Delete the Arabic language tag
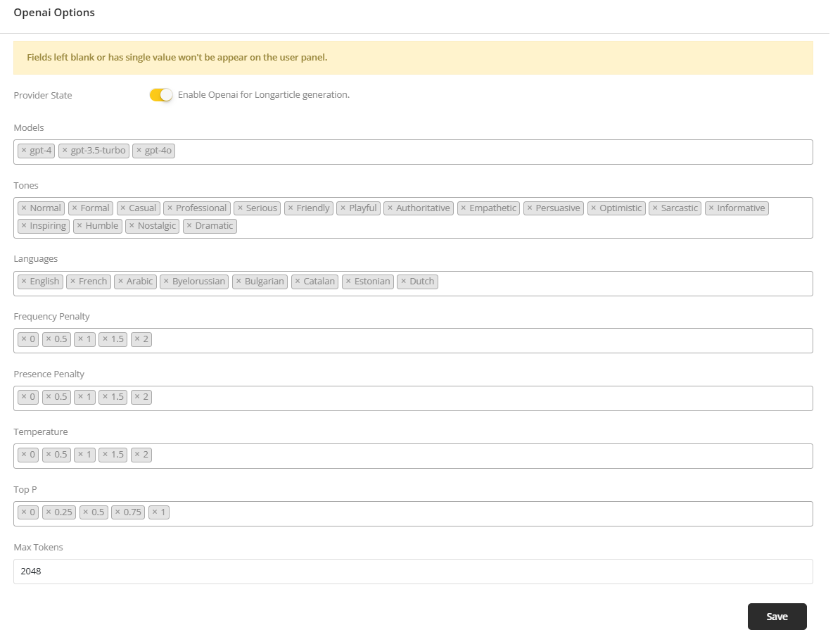Viewport: 840px width, 637px height. [120, 282]
